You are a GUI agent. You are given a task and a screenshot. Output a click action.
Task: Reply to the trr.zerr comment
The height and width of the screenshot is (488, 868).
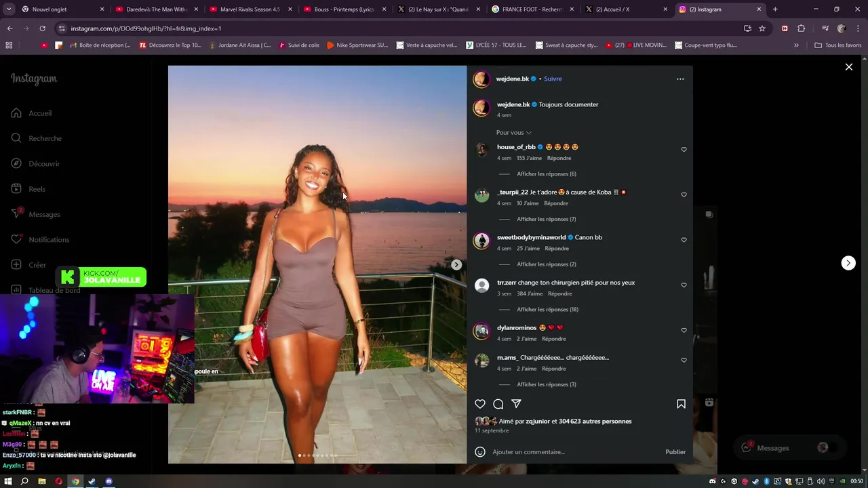(x=559, y=293)
